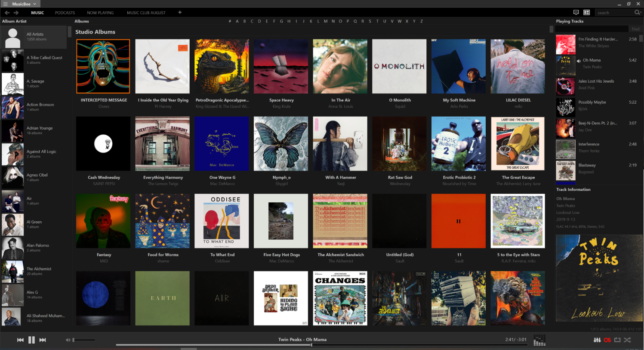644x350 pixels.
Task: Select artist Agnes Obel
Action: click(34, 177)
